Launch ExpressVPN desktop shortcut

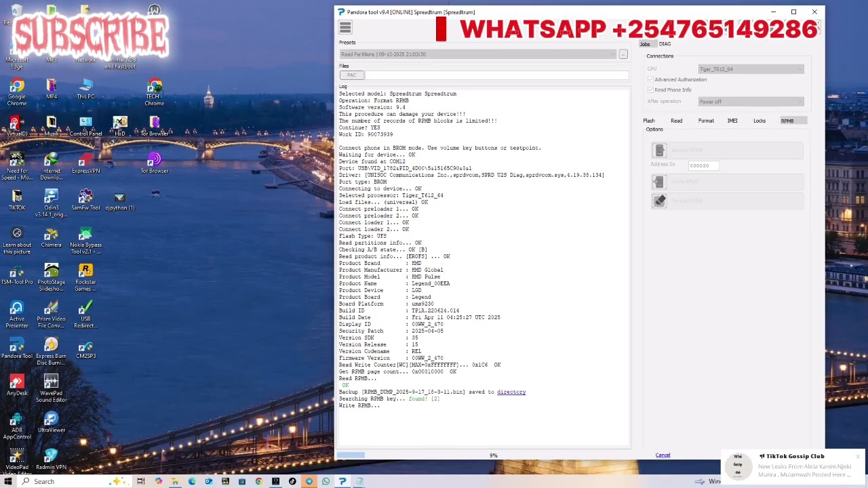click(x=85, y=163)
